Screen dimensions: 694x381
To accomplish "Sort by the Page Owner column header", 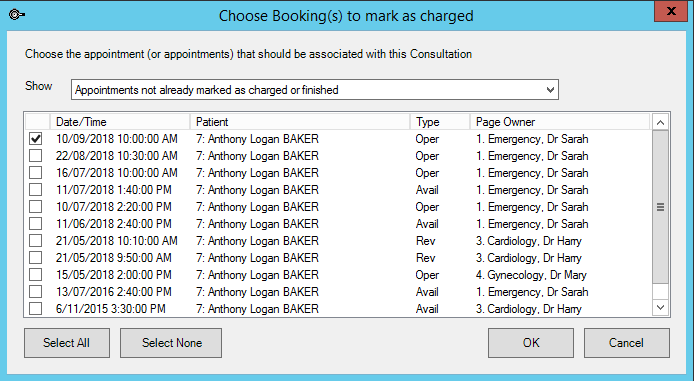I will 560,122.
